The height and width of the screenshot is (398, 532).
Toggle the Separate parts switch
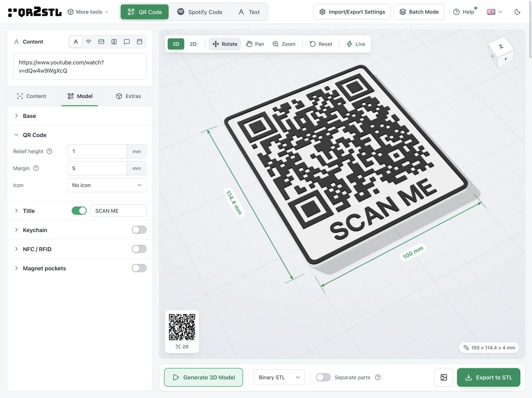pyautogui.click(x=323, y=377)
